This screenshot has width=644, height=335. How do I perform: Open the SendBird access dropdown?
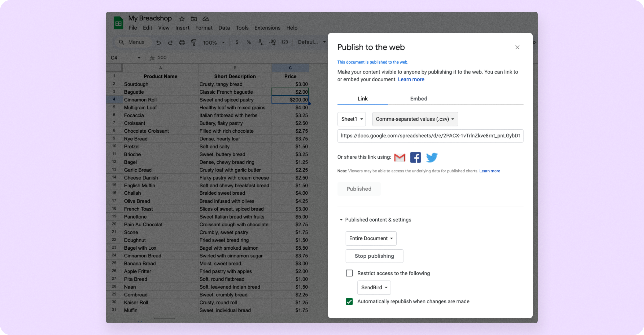[x=374, y=287]
